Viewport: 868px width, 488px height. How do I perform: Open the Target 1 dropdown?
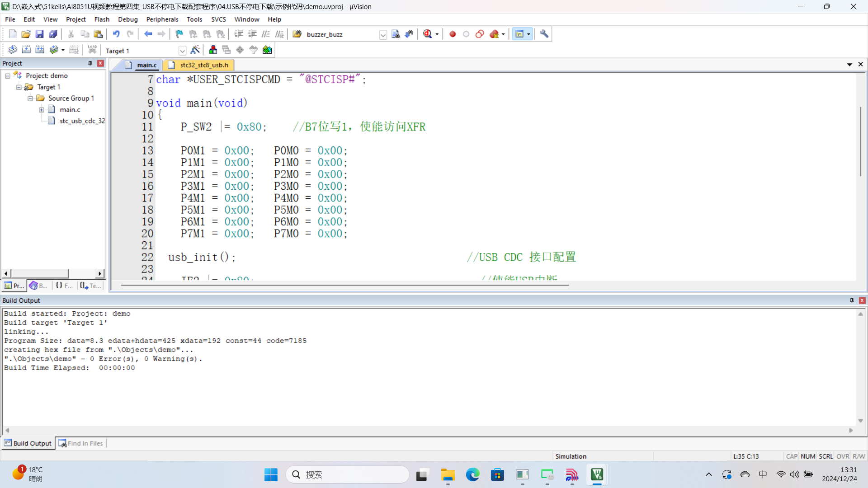coord(182,51)
